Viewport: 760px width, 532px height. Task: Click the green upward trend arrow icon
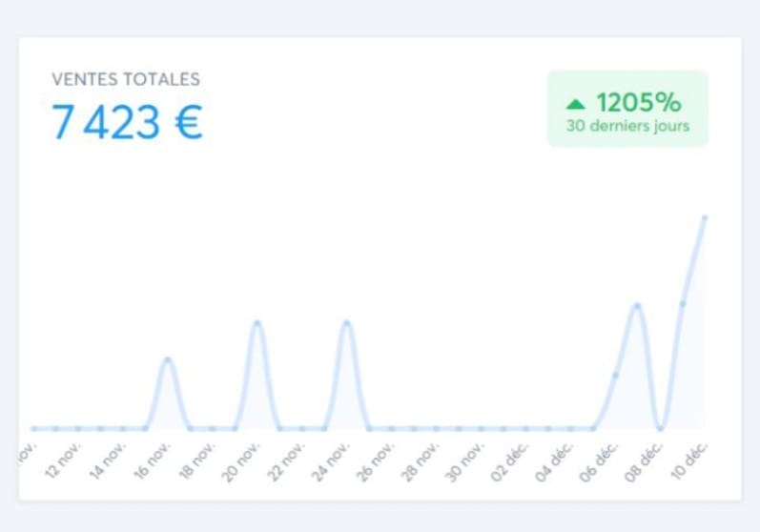point(575,103)
